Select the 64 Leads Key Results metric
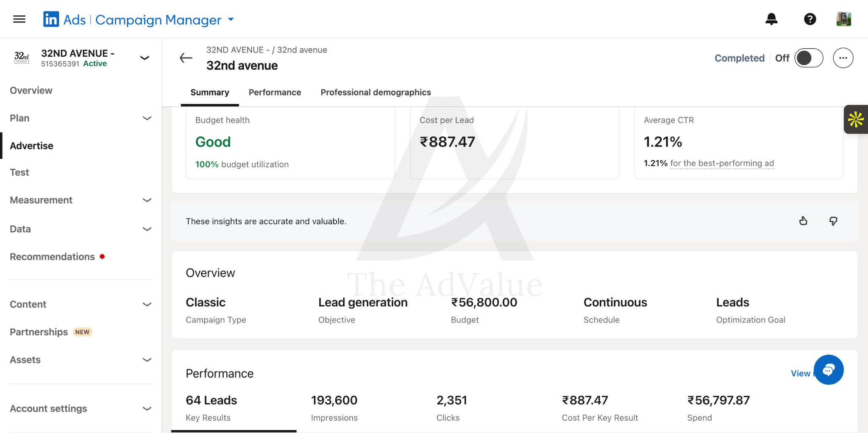Image resolution: width=868 pixels, height=433 pixels. [234, 408]
